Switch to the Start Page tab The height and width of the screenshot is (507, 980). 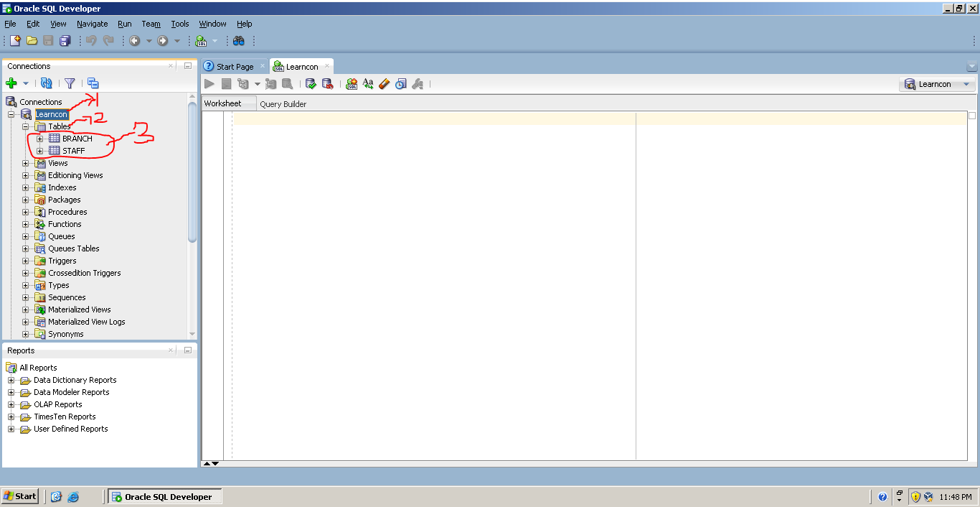click(235, 66)
